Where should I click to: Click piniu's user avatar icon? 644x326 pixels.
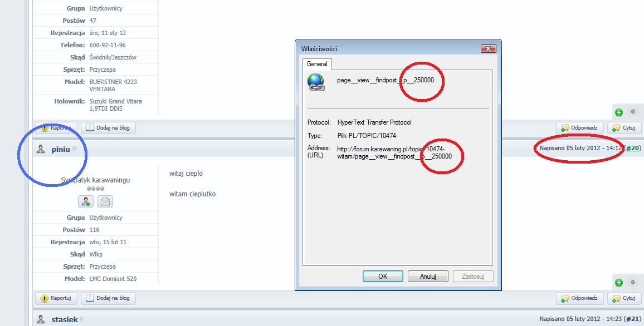click(41, 149)
